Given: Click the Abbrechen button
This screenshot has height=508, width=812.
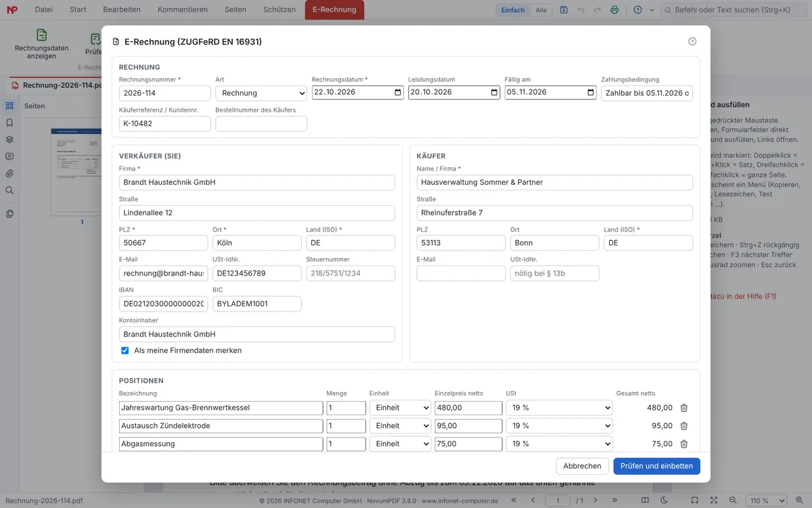Looking at the screenshot, I should (582, 466).
